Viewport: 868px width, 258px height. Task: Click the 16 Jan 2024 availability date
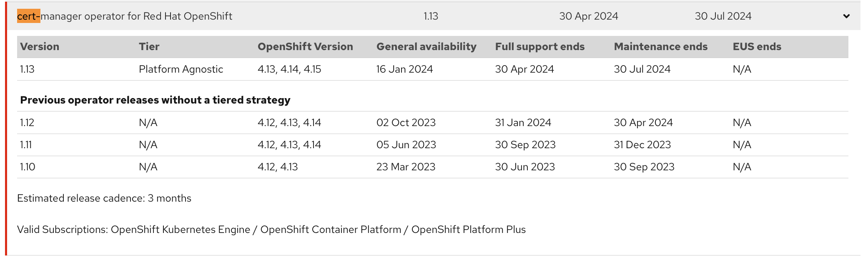click(404, 69)
